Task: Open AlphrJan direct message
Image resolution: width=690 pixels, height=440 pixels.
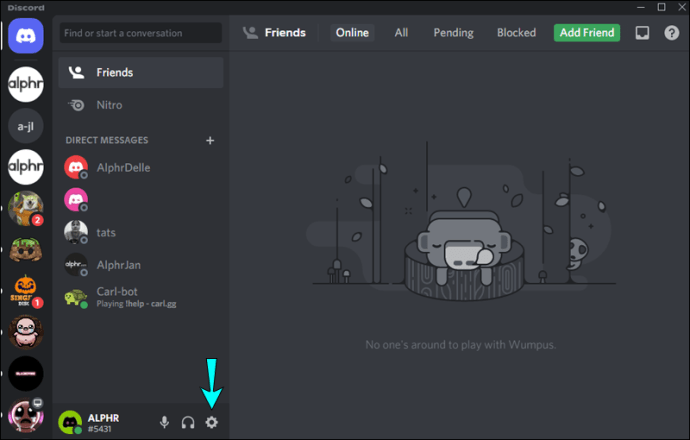Action: [141, 265]
